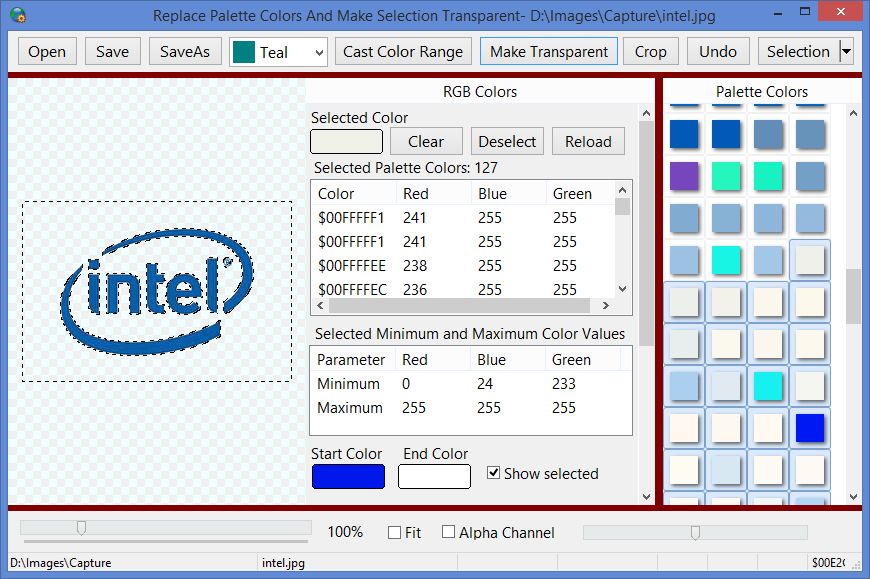This screenshot has height=579, width=870.
Task: Click the teal color preview in dropdown
Action: point(244,52)
